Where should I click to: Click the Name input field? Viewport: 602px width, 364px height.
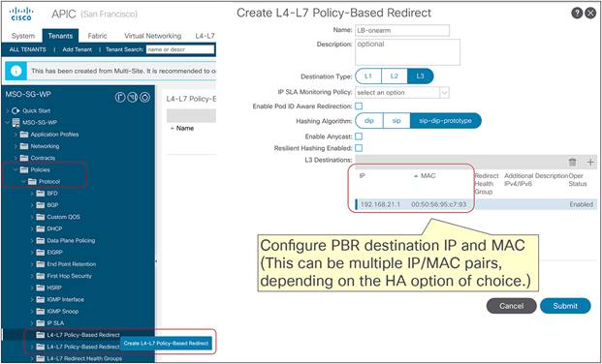point(402,30)
